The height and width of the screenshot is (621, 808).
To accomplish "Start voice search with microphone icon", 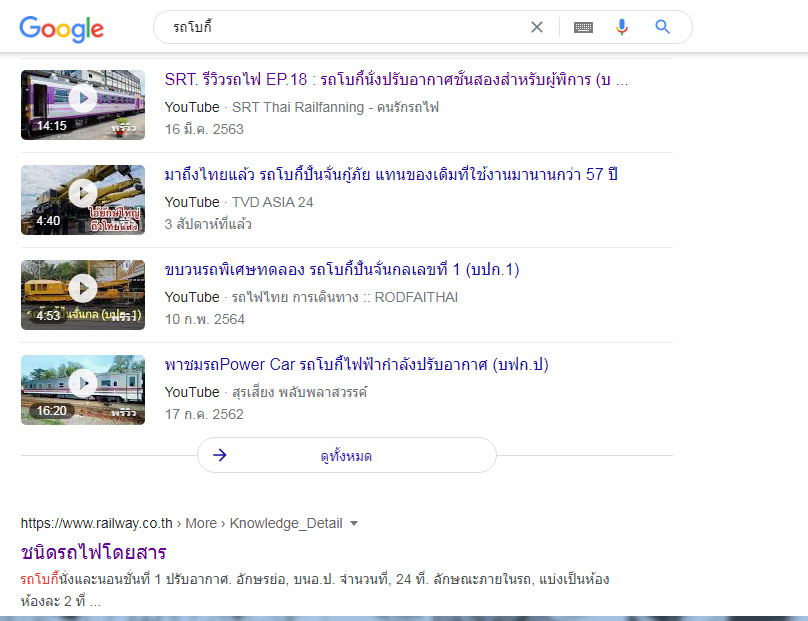I will (622, 27).
